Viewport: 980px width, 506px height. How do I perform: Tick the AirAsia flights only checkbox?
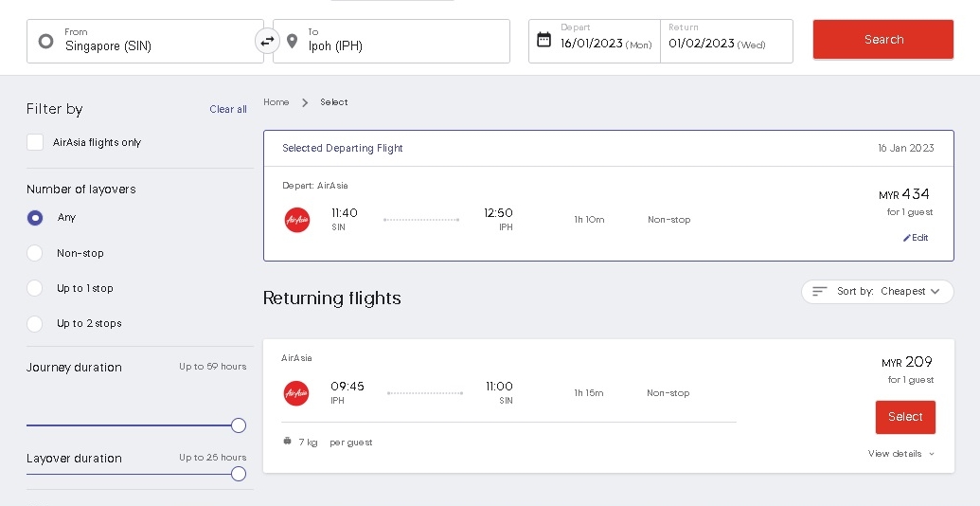click(35, 142)
